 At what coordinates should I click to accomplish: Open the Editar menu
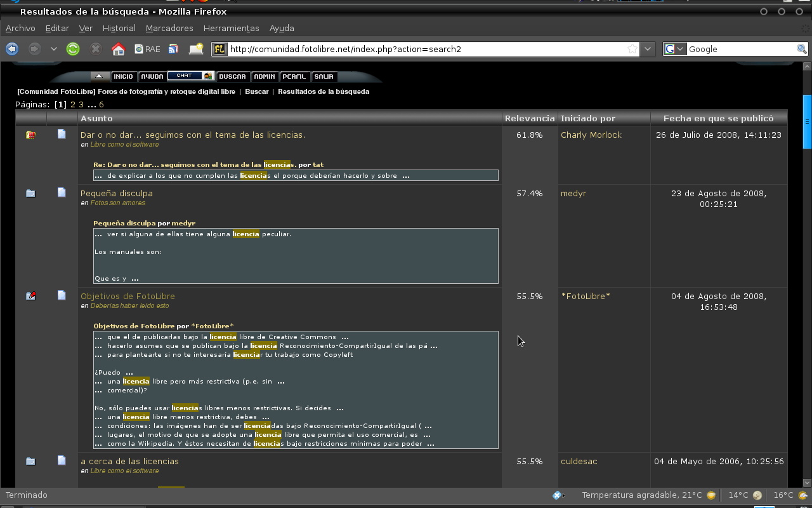point(57,28)
